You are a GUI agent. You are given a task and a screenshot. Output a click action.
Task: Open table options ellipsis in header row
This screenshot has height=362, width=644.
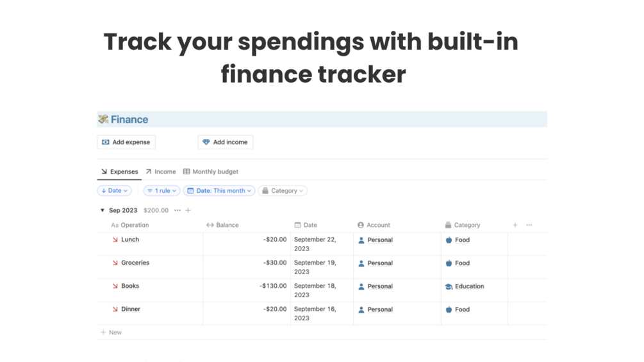[529, 225]
